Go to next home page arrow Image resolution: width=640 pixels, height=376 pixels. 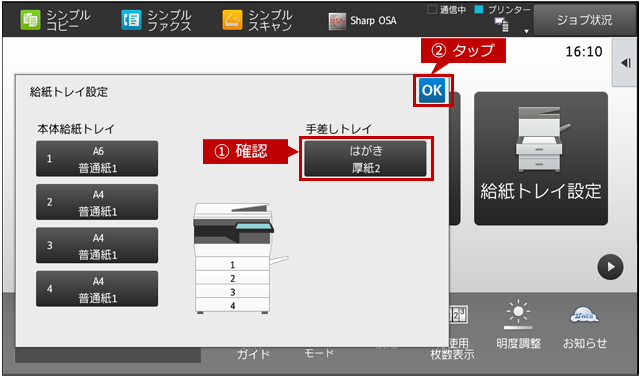click(610, 267)
